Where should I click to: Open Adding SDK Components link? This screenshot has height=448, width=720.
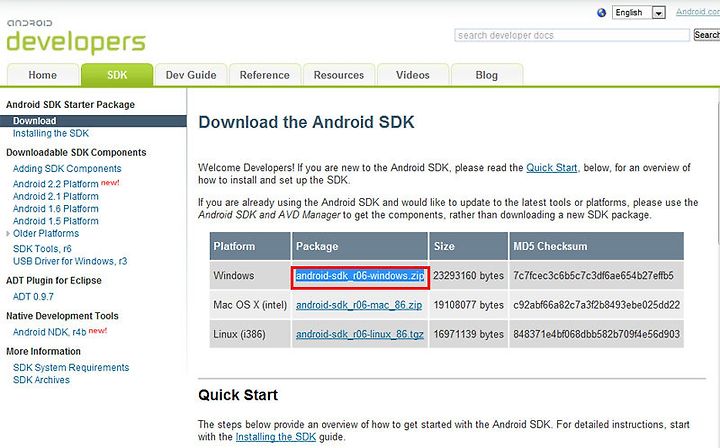click(67, 168)
